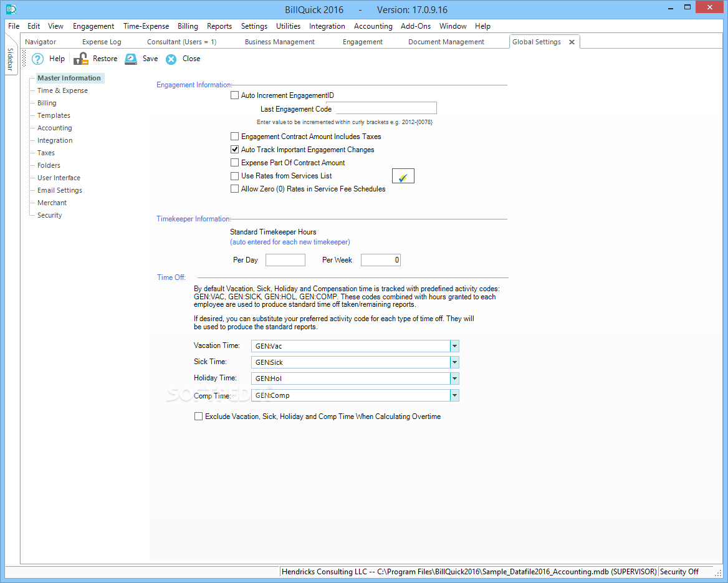Expand the Vacation Time dropdown arrow
The width and height of the screenshot is (728, 583).
click(454, 346)
